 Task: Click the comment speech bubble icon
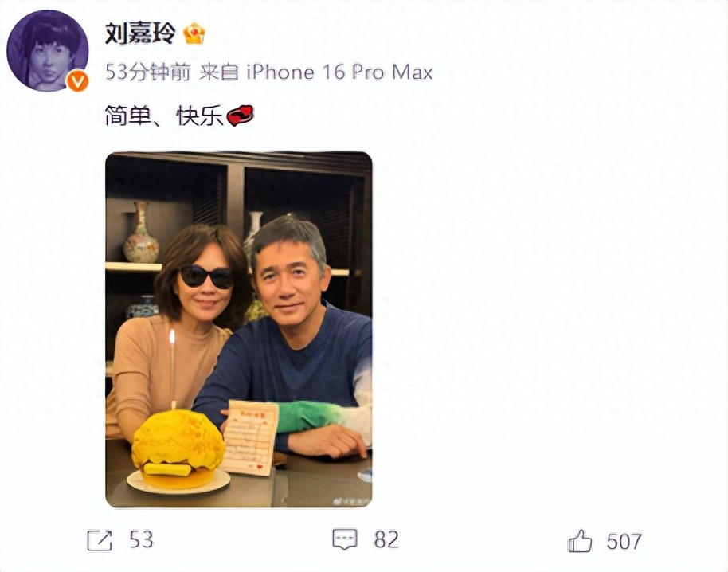pyautogui.click(x=345, y=539)
